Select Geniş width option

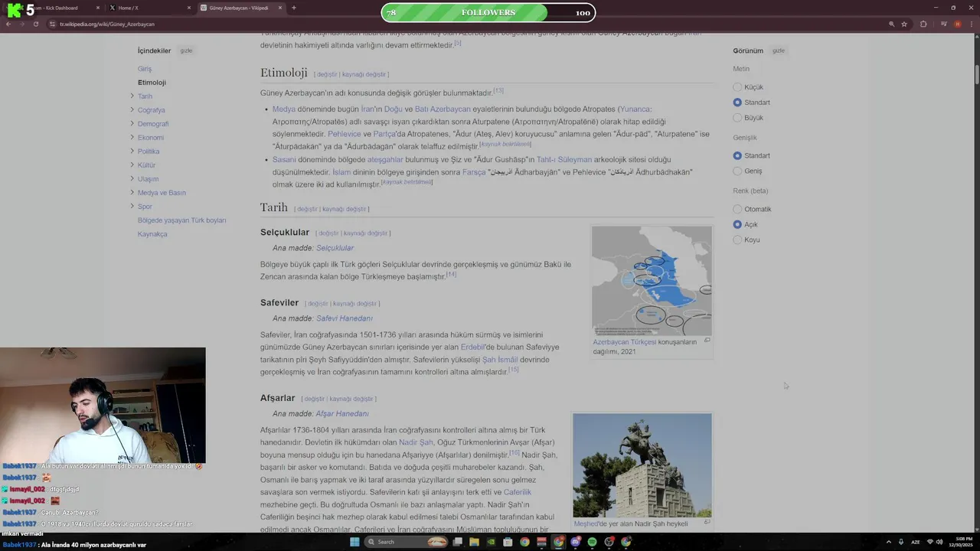(x=737, y=171)
